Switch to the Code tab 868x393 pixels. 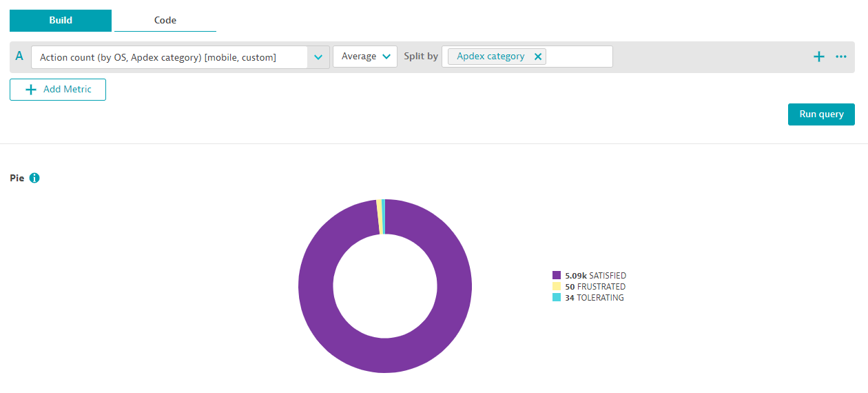pos(165,21)
